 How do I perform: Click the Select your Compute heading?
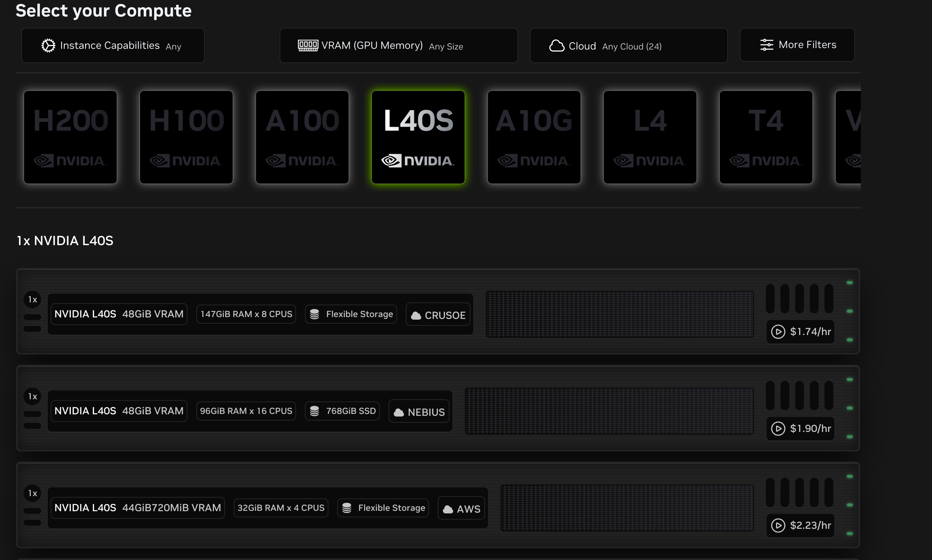(103, 11)
